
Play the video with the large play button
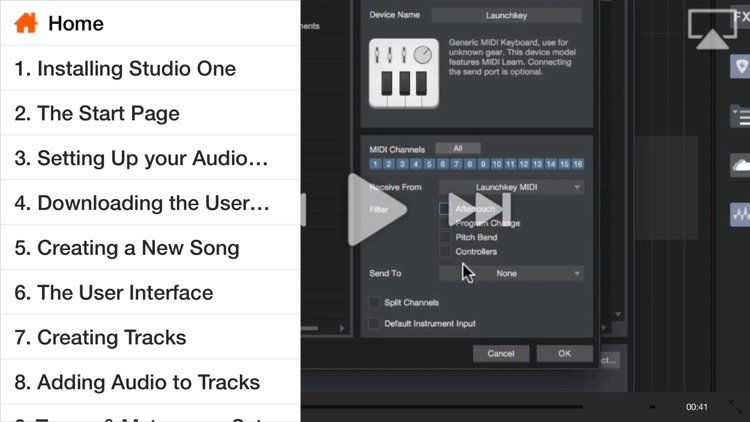pos(377,210)
